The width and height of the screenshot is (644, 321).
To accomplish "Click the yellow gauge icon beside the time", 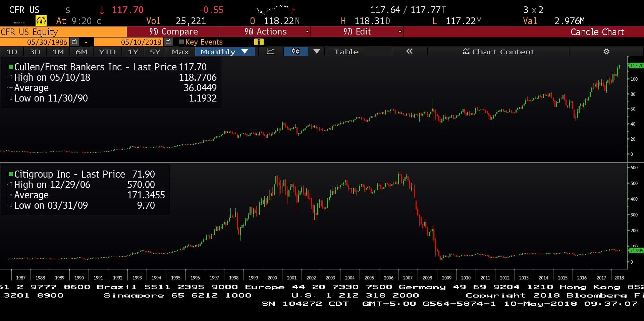I will click(41, 21).
